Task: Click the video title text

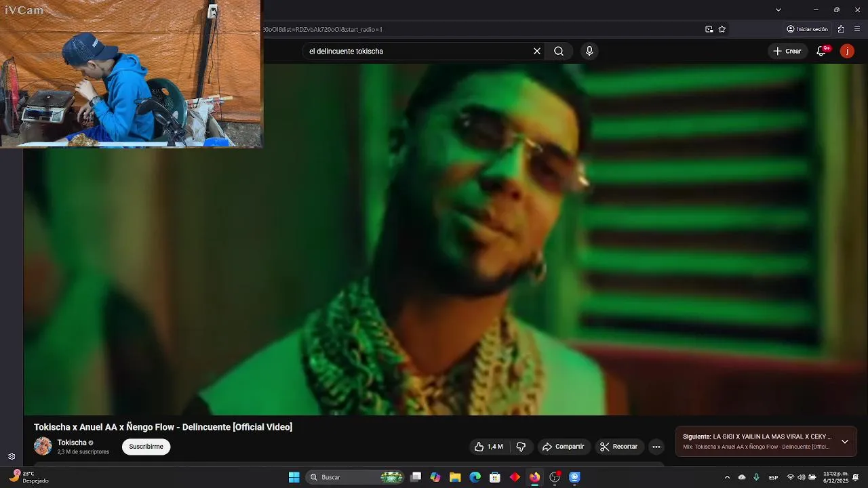Action: [163, 427]
